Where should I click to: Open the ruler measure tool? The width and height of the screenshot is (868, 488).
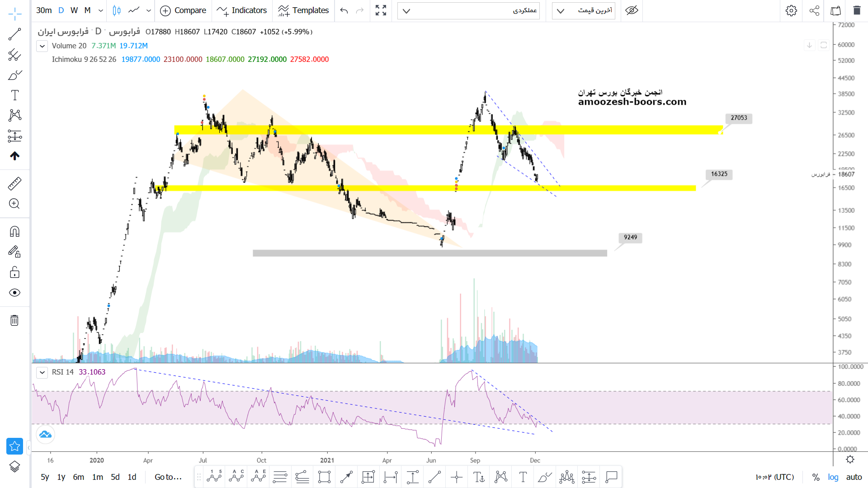coord(14,183)
